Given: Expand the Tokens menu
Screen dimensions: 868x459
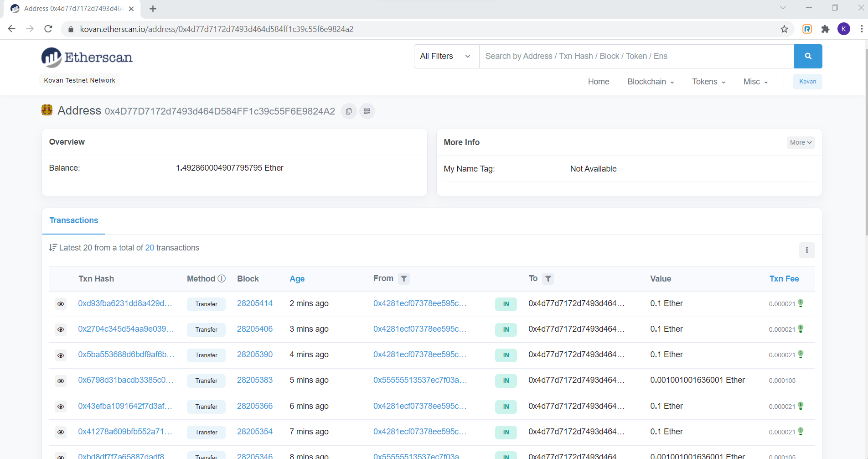Looking at the screenshot, I should 708,82.
